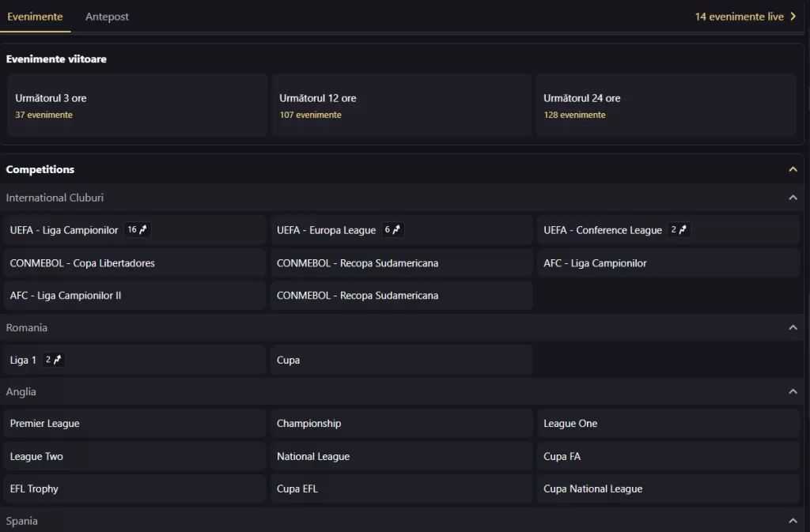Click the 128 evenimente count

(x=574, y=115)
